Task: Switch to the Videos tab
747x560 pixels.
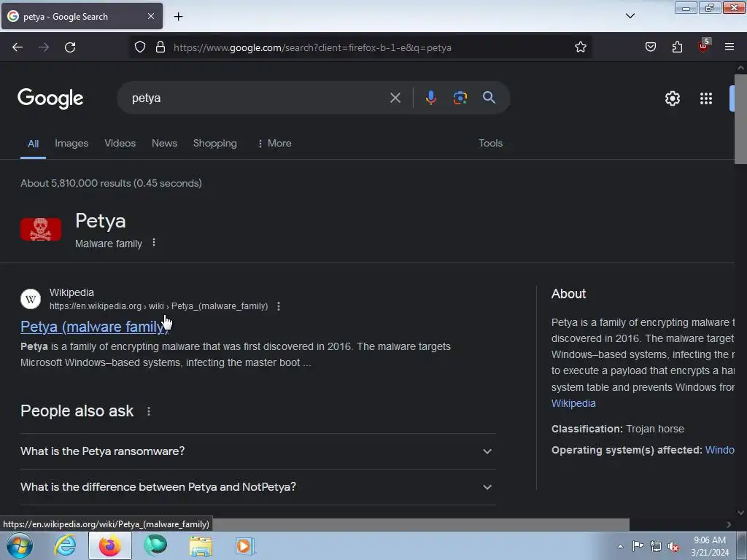Action: click(x=120, y=144)
